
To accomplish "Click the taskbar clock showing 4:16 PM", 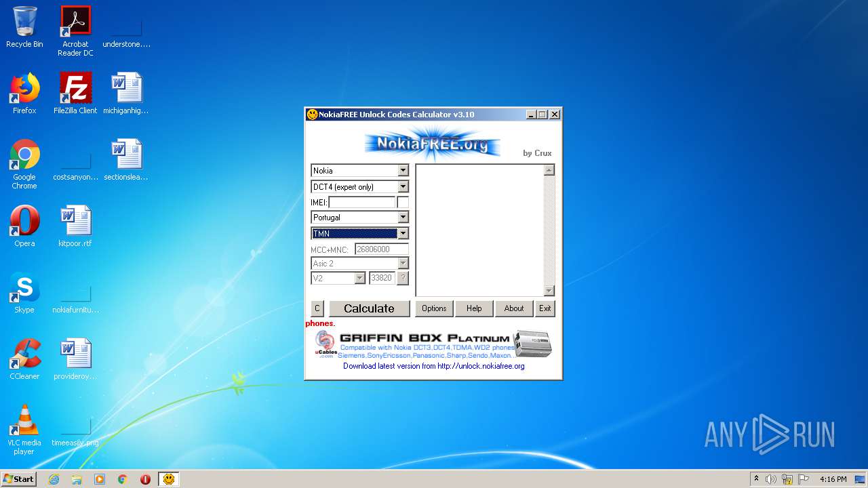I will tap(833, 479).
